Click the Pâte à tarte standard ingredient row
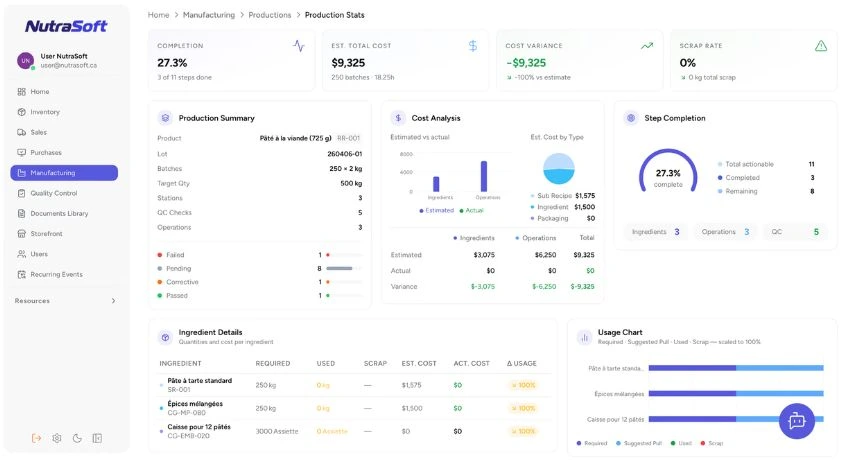This screenshot has width=847, height=460. [x=353, y=385]
